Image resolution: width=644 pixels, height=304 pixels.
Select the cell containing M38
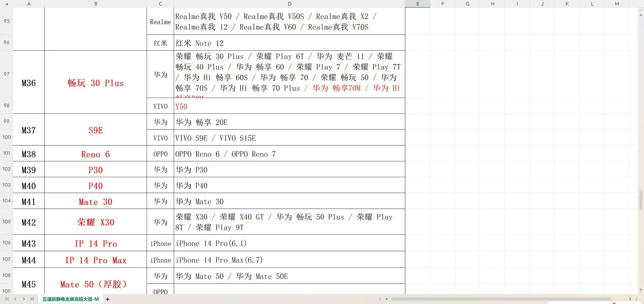29,154
